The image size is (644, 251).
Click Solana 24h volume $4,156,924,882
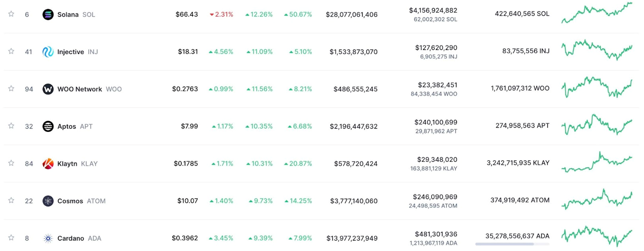click(x=433, y=10)
